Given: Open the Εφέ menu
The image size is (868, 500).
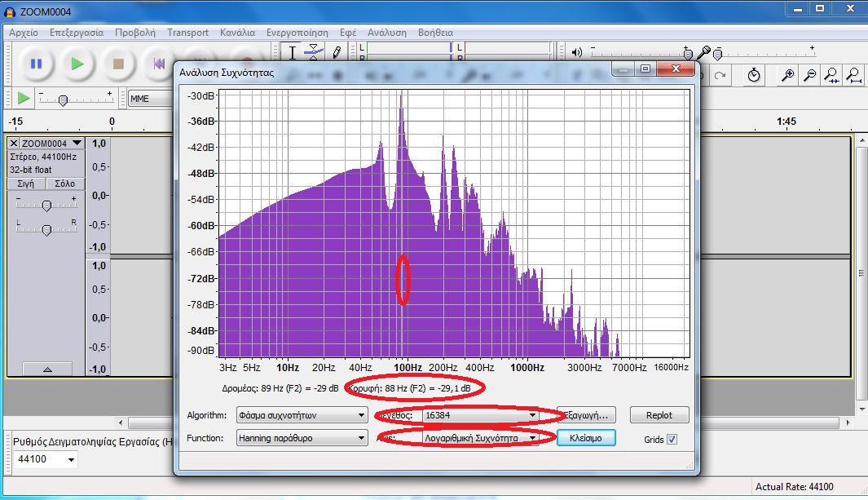Looking at the screenshot, I should (348, 33).
